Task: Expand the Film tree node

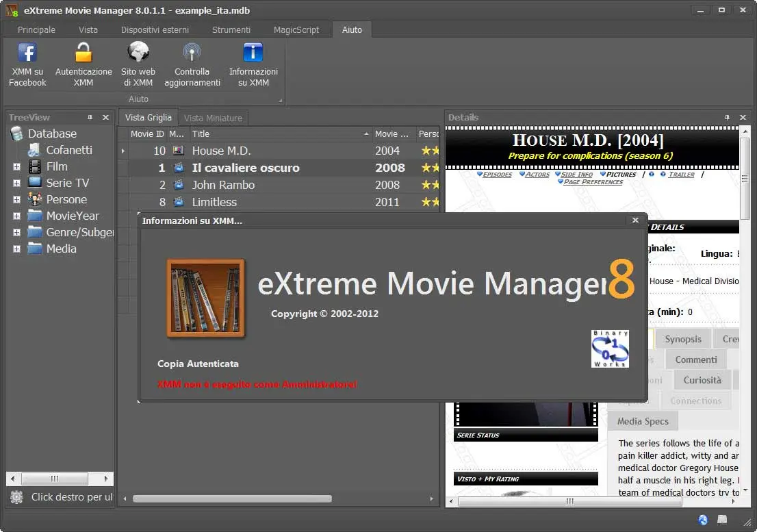Action: click(16, 166)
